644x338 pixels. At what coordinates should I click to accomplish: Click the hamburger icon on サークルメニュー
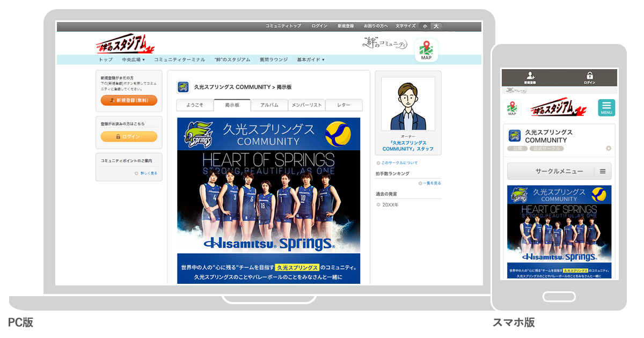pyautogui.click(x=603, y=171)
